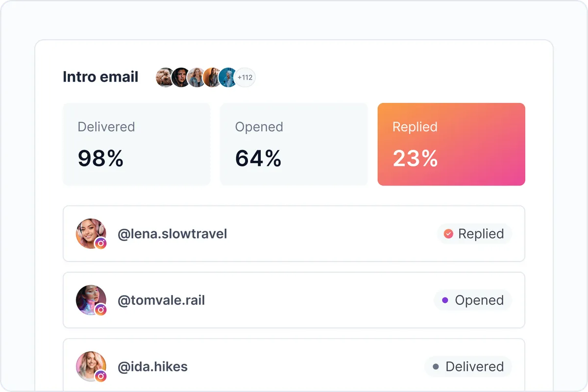
Task: Open the +112 more recipients bubble
Action: (245, 77)
